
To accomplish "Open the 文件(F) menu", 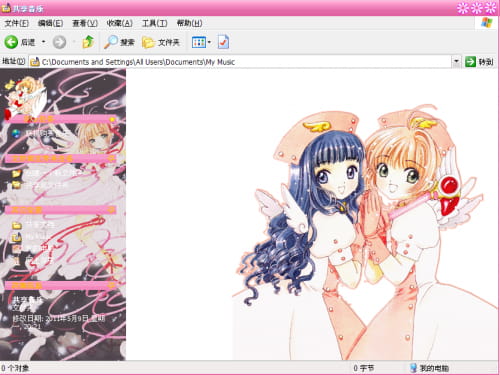I will pyautogui.click(x=16, y=23).
